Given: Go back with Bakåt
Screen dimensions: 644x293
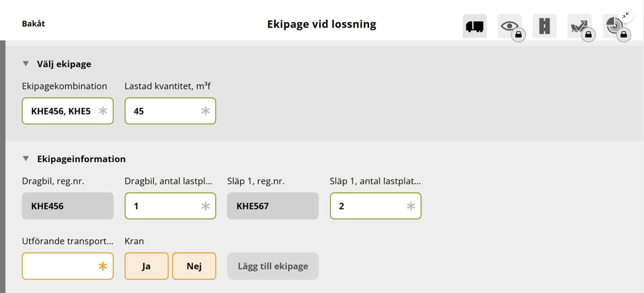Looking at the screenshot, I should tap(33, 24).
